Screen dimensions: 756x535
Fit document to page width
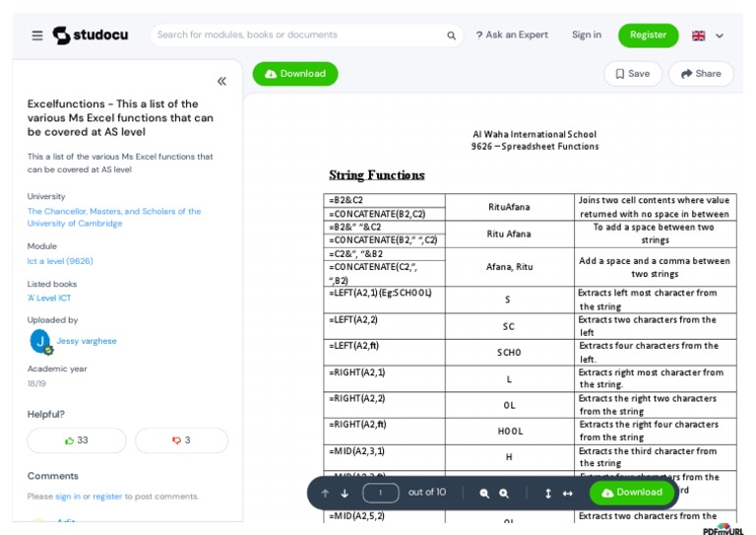568,493
